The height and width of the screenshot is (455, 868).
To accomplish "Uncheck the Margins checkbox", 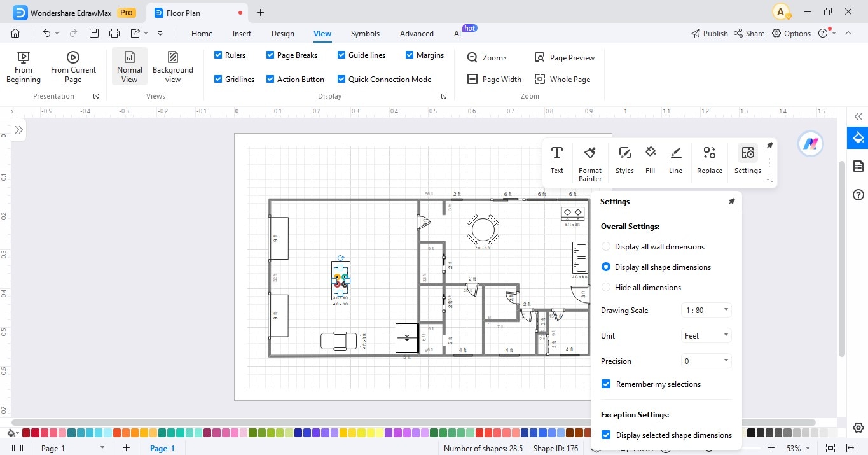I will tap(410, 55).
